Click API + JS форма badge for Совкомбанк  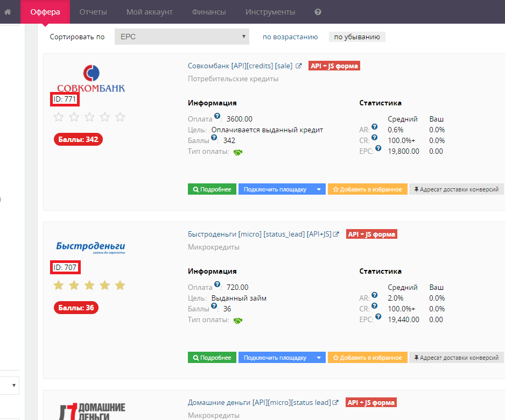[x=334, y=66]
